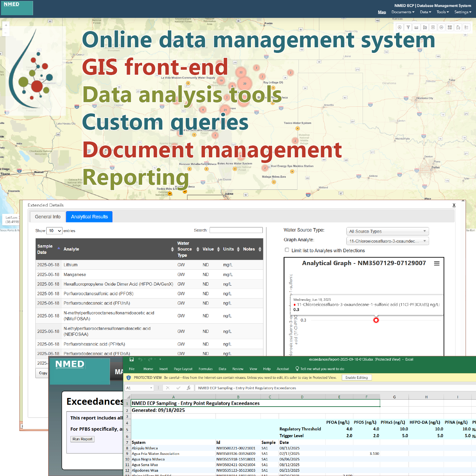The height and width of the screenshot is (476, 476).
Task: Change the Show entries count dropdown
Action: (x=55, y=231)
